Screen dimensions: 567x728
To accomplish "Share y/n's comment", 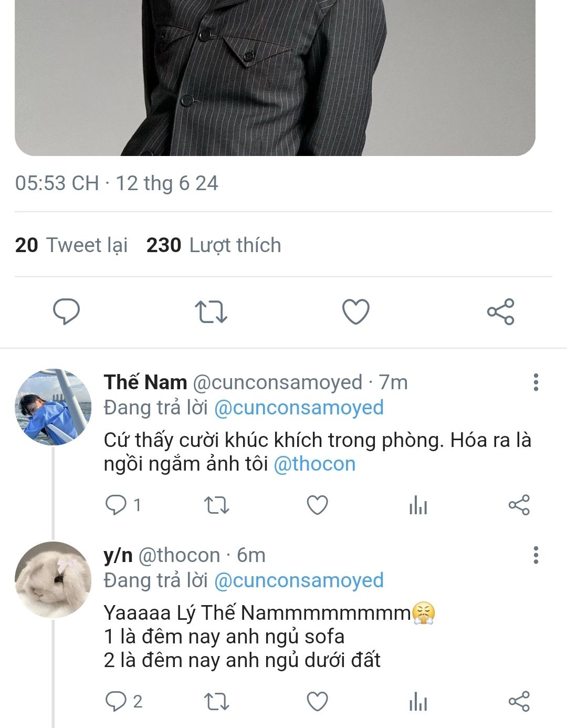I will tap(519, 701).
